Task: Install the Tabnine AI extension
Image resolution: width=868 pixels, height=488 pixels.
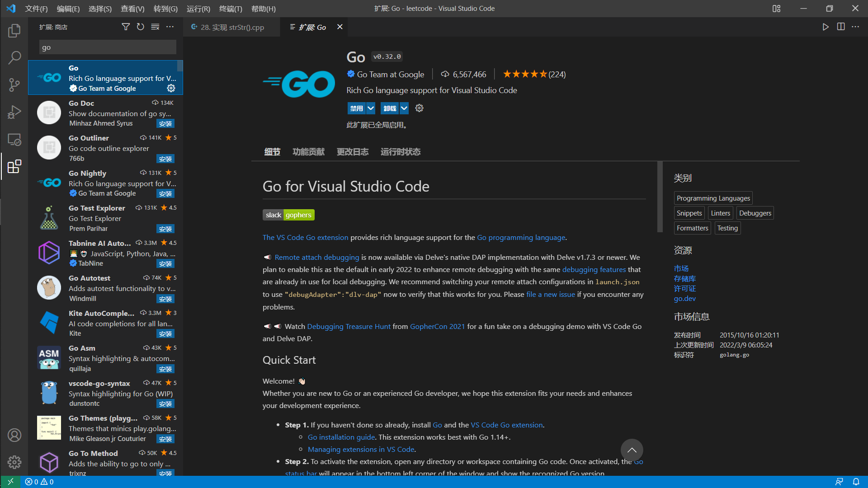Action: point(165,264)
